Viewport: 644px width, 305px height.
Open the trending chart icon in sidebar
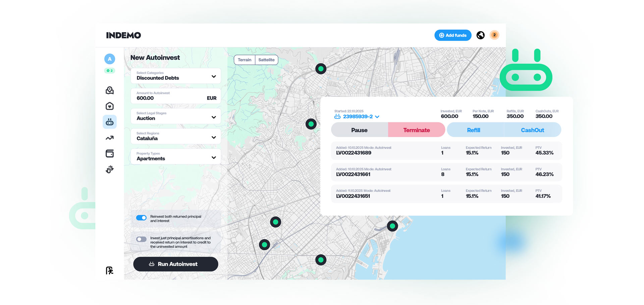point(110,138)
